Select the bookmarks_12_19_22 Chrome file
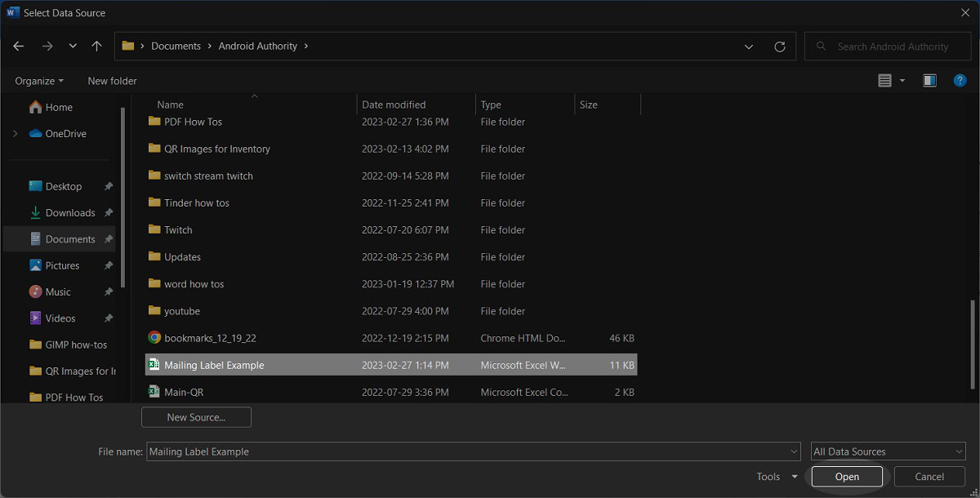The height and width of the screenshot is (498, 980). point(210,338)
